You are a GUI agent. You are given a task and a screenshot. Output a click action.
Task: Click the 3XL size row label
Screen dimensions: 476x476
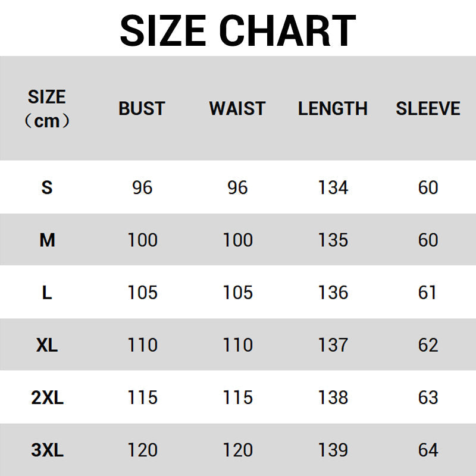tap(47, 450)
